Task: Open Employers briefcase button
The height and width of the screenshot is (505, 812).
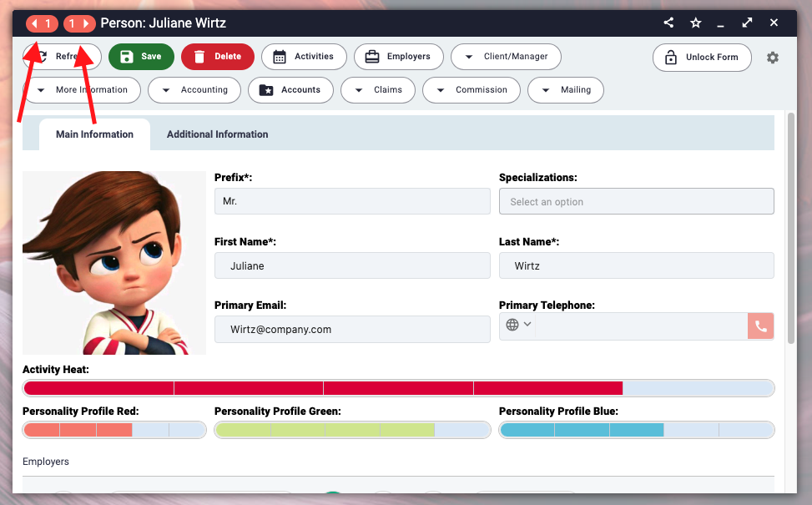Action: point(399,57)
